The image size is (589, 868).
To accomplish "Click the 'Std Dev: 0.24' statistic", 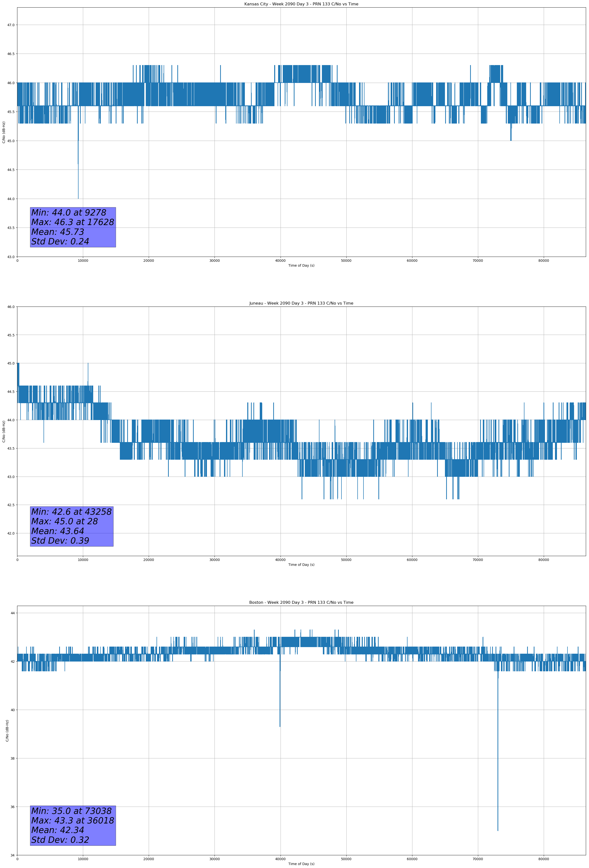I will click(60, 242).
